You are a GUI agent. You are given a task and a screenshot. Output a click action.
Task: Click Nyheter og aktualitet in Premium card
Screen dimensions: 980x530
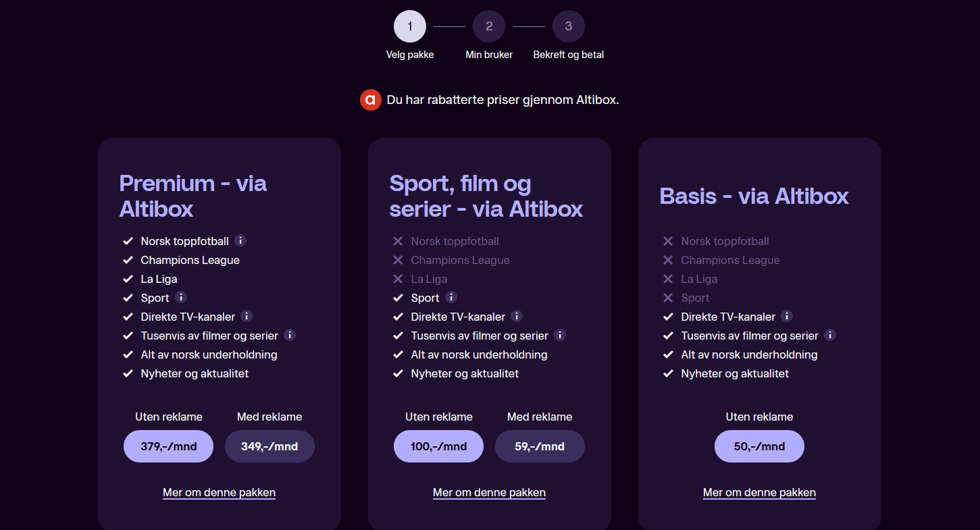195,373
